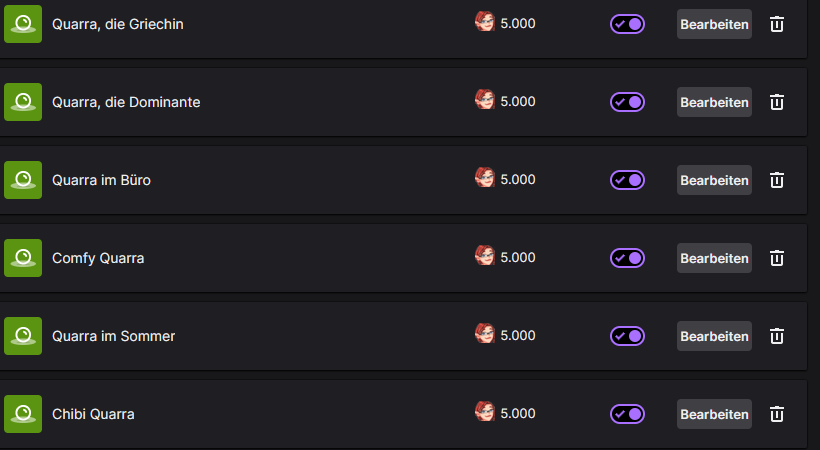Delete the Quarra, die Griechin reward

(777, 24)
